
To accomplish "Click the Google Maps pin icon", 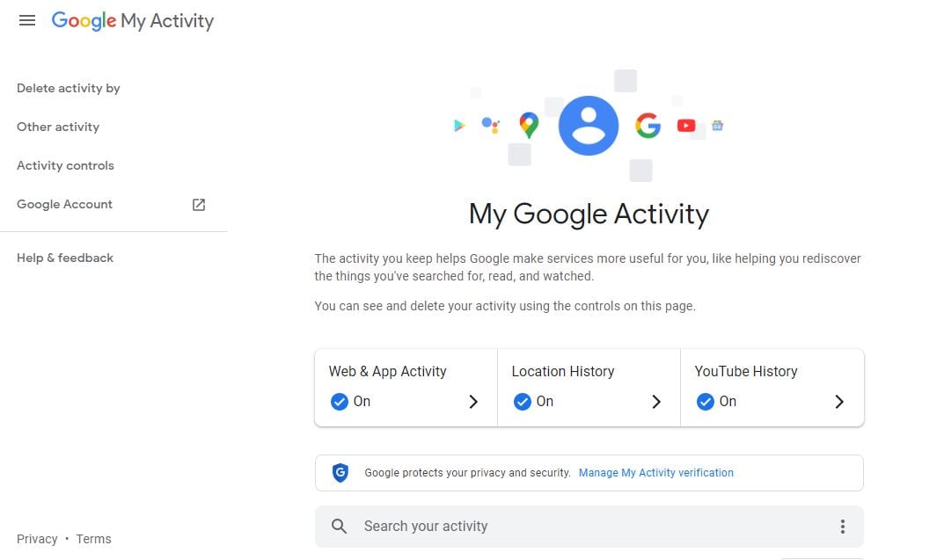I will click(x=528, y=126).
